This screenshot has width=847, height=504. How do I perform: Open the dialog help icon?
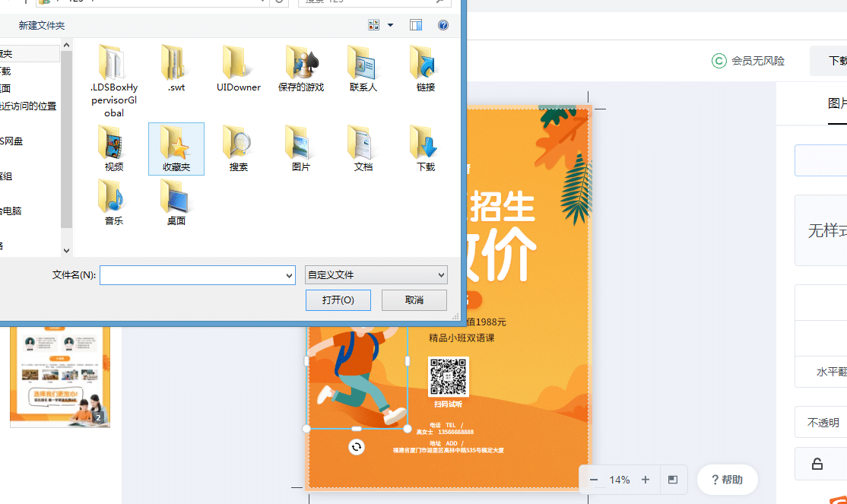443,25
